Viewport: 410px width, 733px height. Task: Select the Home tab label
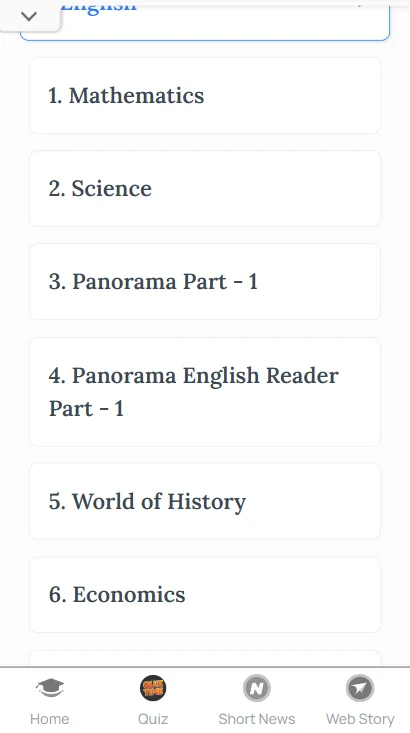(x=50, y=719)
